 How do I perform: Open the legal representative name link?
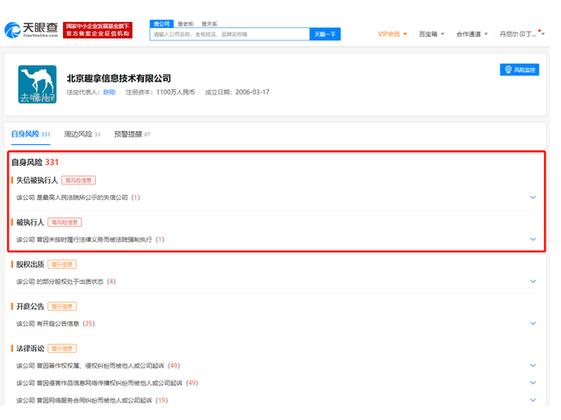(x=109, y=92)
